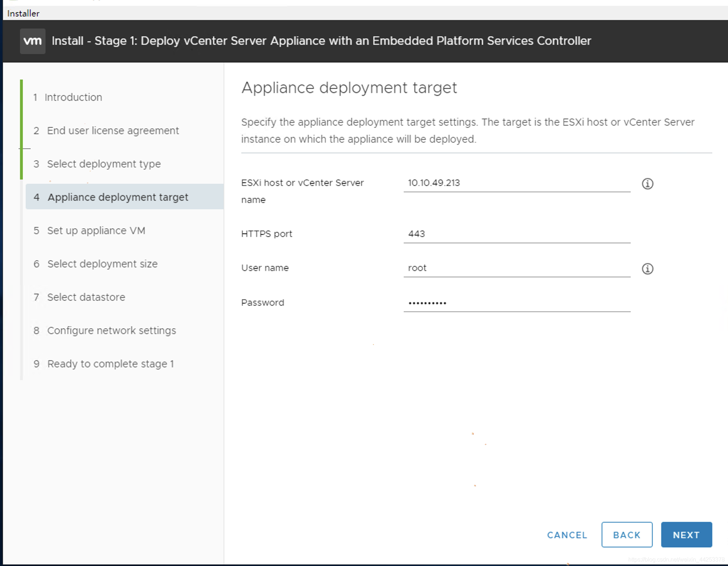Screen dimensions: 728x566
Task: Click the vCenter Server info icon
Action: coord(647,183)
